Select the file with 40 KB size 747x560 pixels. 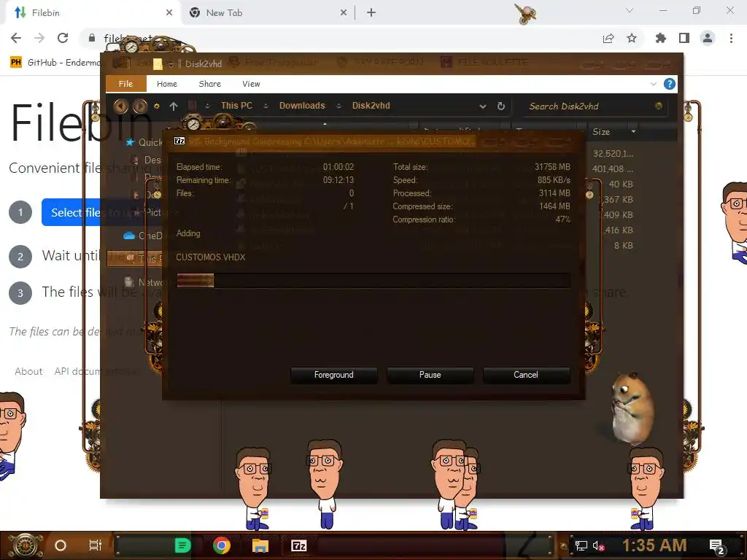tap(620, 184)
